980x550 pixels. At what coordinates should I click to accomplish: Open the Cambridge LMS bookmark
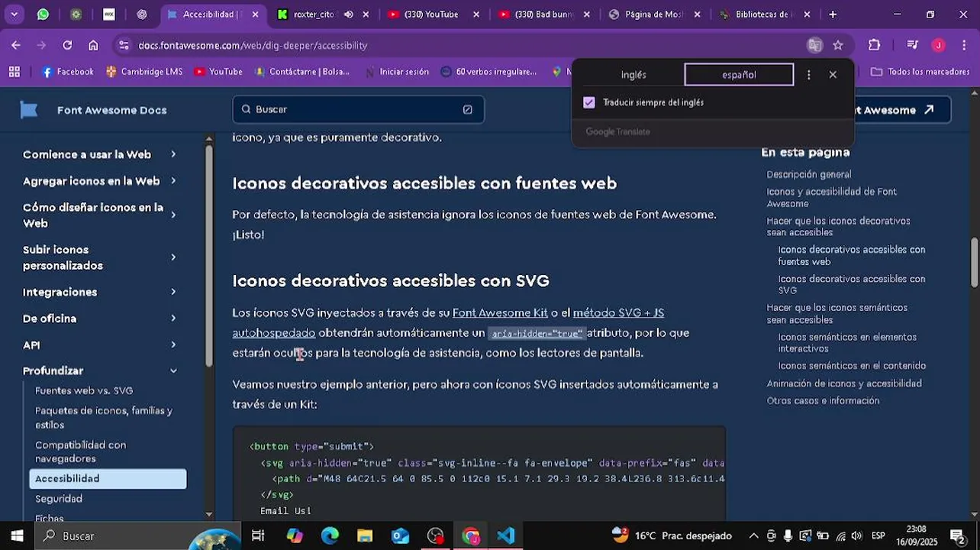(x=144, y=72)
